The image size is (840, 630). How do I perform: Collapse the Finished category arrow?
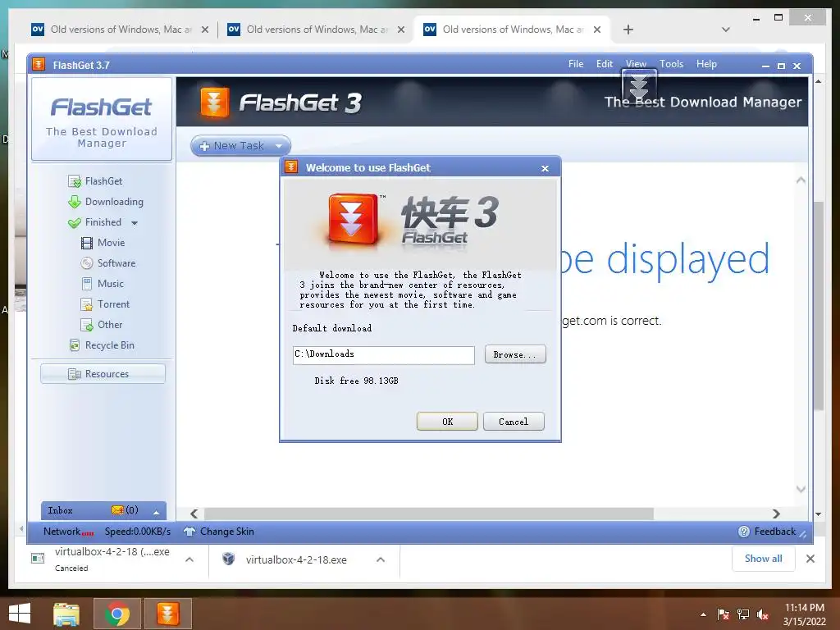[135, 223]
